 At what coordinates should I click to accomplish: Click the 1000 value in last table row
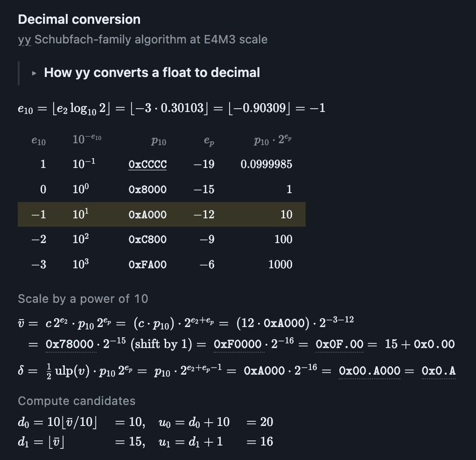(x=280, y=265)
